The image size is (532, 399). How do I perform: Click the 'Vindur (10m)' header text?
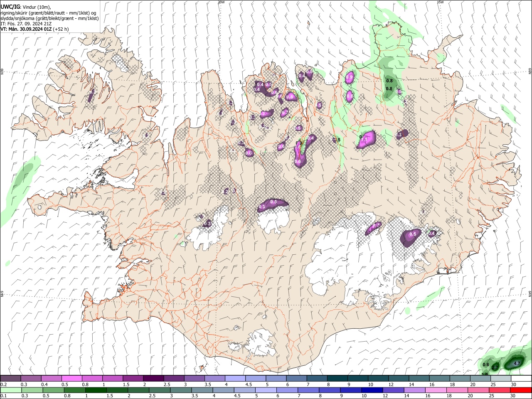36,7
